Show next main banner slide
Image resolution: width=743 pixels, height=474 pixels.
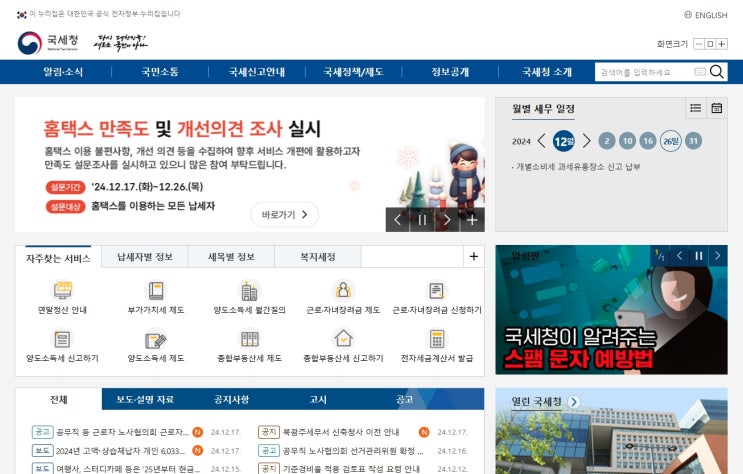click(x=447, y=220)
